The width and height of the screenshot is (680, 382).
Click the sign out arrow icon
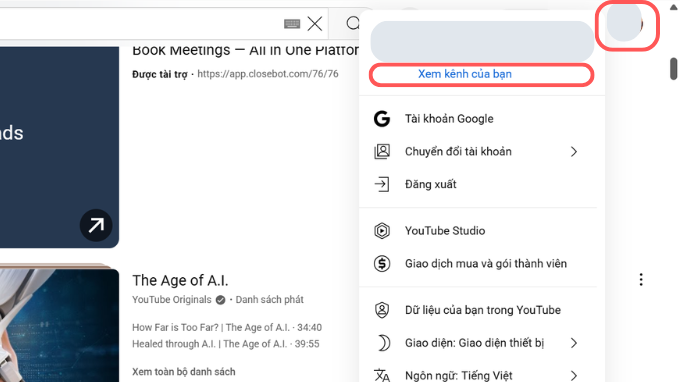click(x=382, y=184)
